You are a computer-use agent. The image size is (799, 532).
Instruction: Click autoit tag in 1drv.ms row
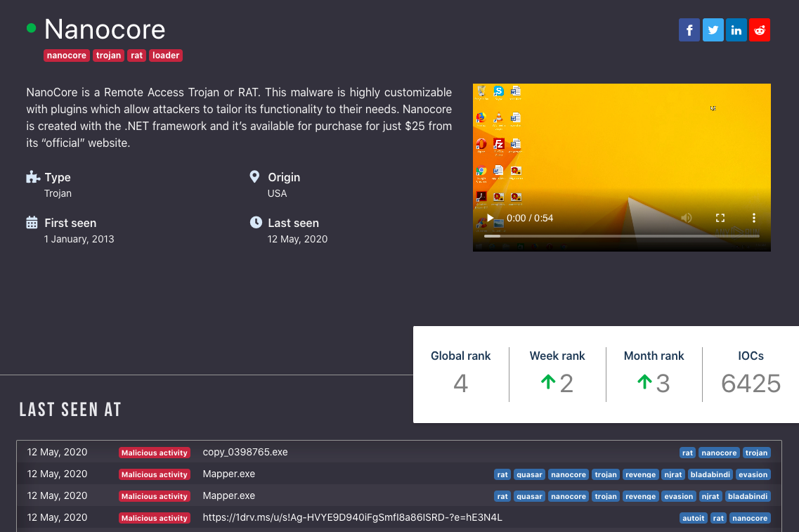[693, 518]
